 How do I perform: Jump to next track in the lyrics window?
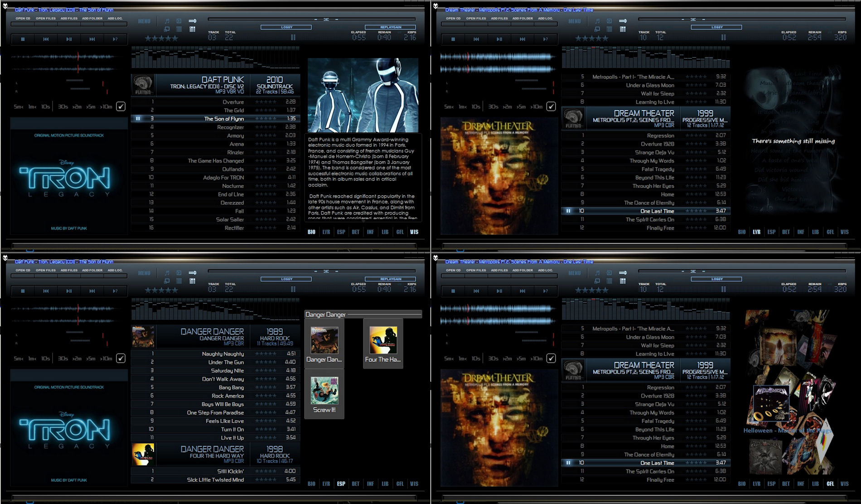(x=522, y=39)
